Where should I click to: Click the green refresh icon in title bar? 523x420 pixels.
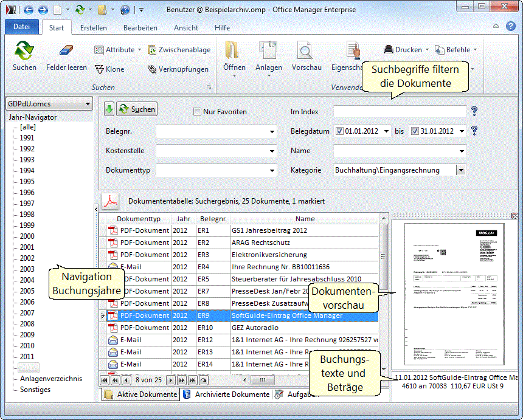(80, 9)
